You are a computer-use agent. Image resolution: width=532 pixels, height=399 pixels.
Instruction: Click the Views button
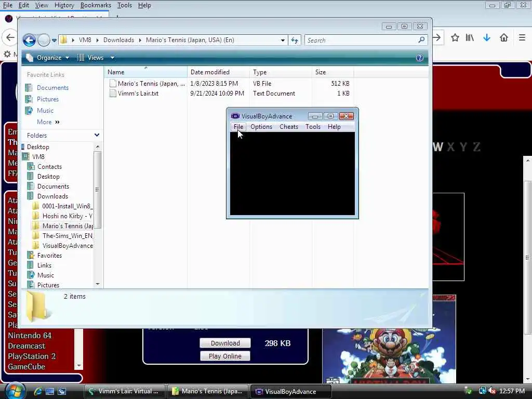point(90,58)
